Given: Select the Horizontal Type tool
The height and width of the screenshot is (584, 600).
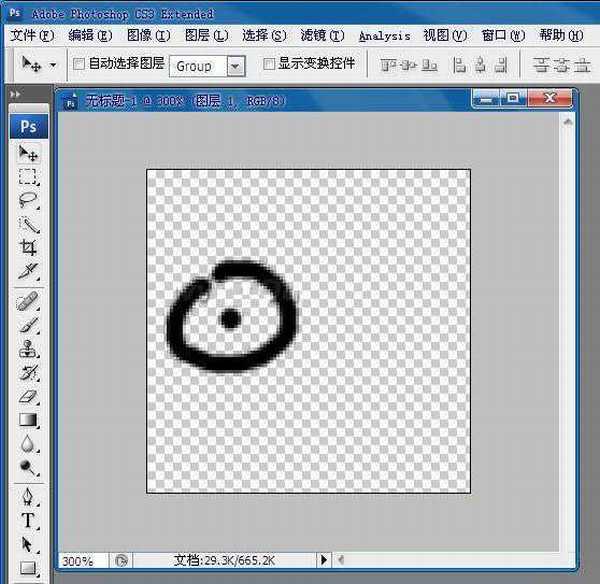Looking at the screenshot, I should [x=29, y=521].
